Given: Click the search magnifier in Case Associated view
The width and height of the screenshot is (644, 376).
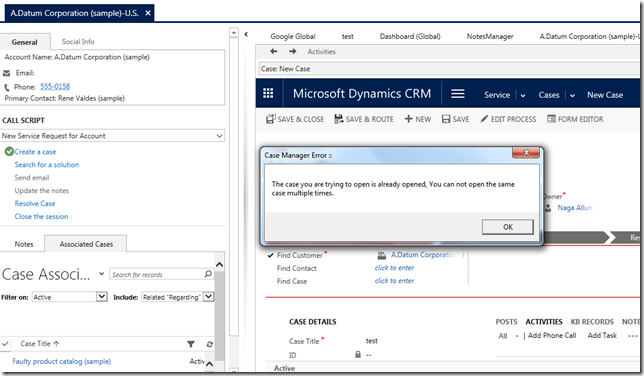Looking at the screenshot, I should tap(208, 274).
